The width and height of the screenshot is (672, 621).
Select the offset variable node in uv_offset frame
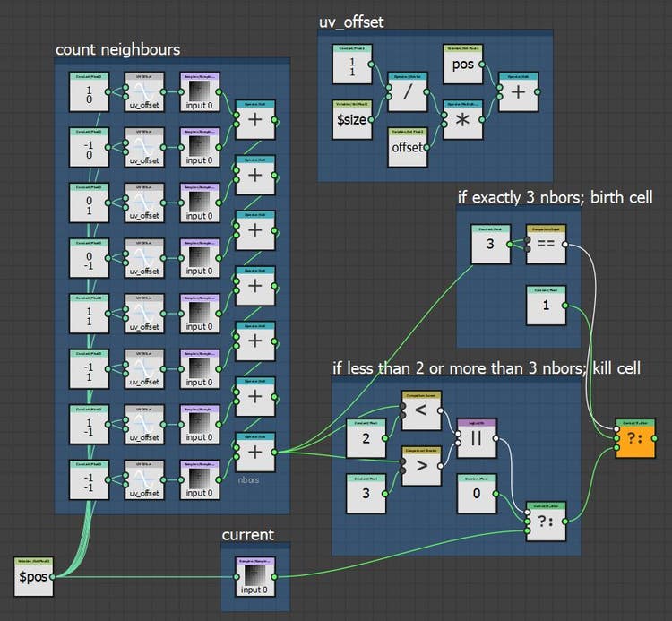click(408, 147)
